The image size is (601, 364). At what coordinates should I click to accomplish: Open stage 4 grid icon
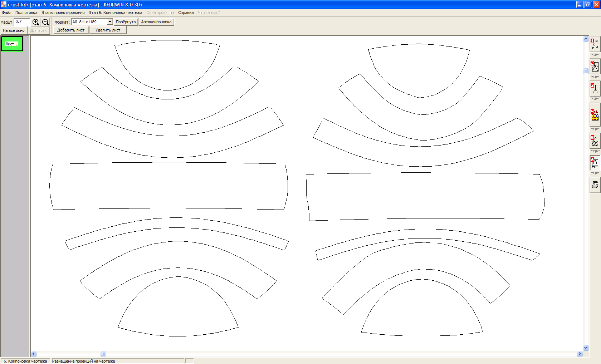pyautogui.click(x=595, y=115)
